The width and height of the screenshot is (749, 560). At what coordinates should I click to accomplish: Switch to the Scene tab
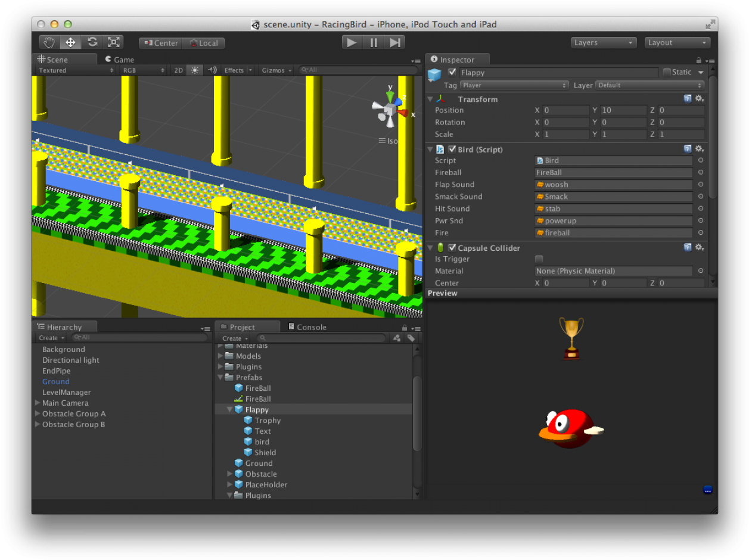click(64, 59)
